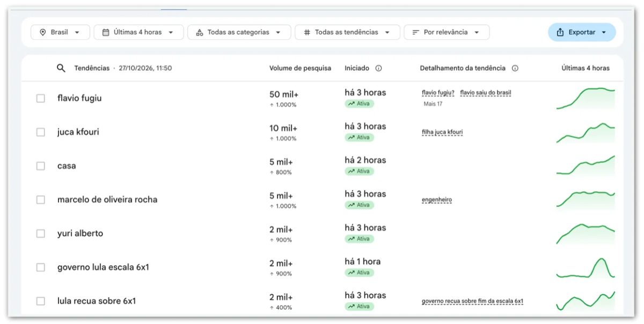Click Mais 17 to show more queries
Image resolution: width=644 pixels, height=324 pixels.
click(x=433, y=104)
